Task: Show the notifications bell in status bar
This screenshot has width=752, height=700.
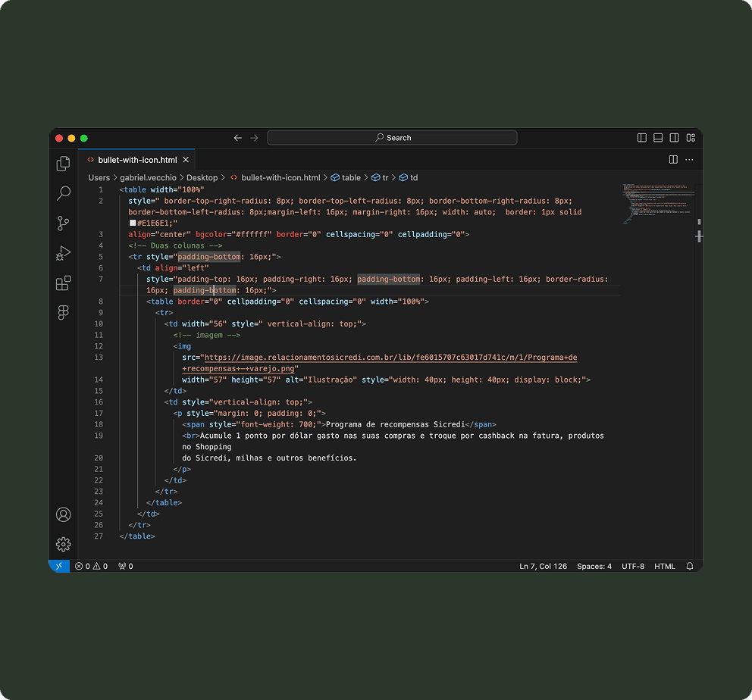Action: click(690, 567)
